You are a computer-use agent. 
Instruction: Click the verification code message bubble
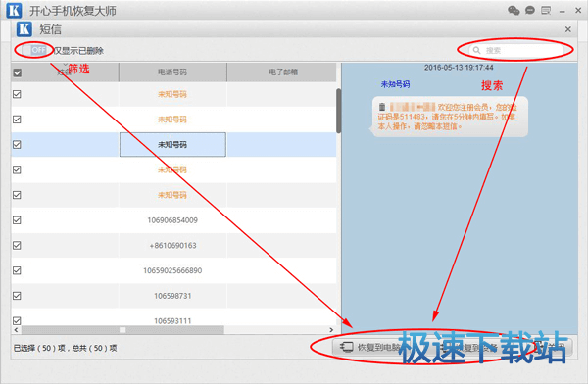pyautogui.click(x=449, y=117)
